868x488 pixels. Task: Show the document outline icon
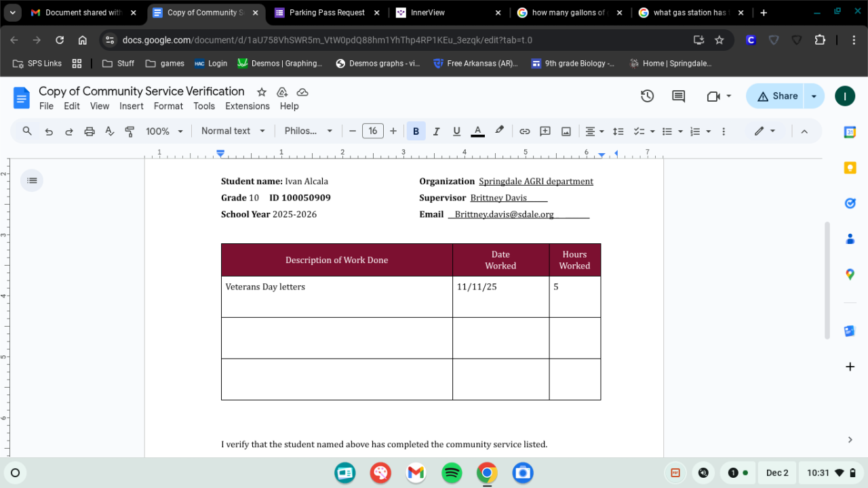pyautogui.click(x=32, y=180)
